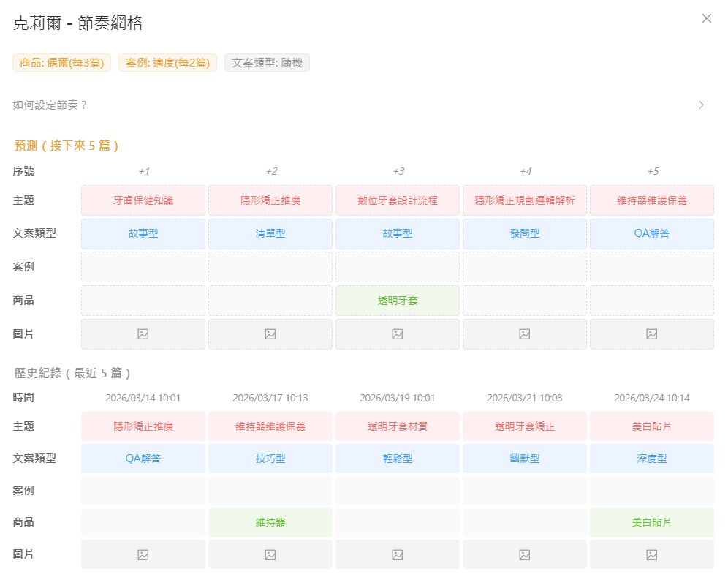Screen dimensions: 728x585
Task: Select forecast topic 牙齒保健知識
Action: tap(143, 200)
